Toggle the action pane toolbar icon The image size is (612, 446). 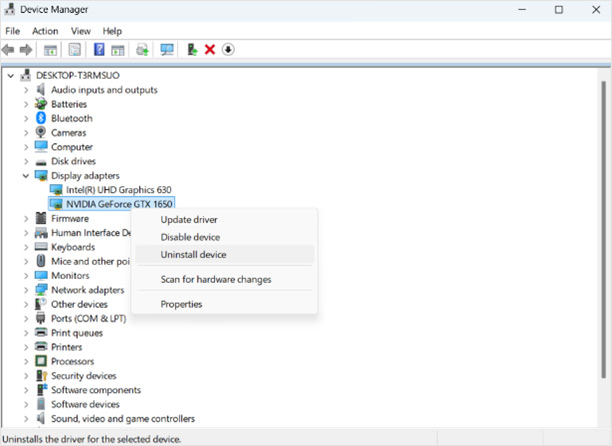click(x=118, y=50)
